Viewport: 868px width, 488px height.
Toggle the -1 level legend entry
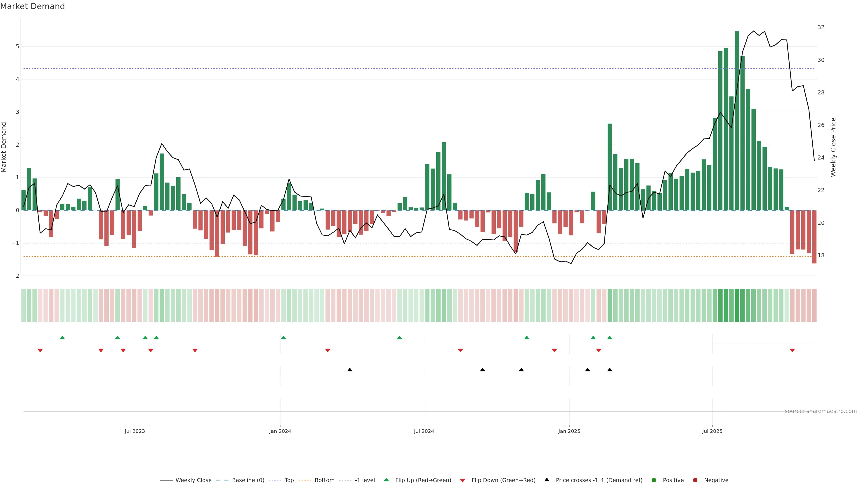[365, 480]
